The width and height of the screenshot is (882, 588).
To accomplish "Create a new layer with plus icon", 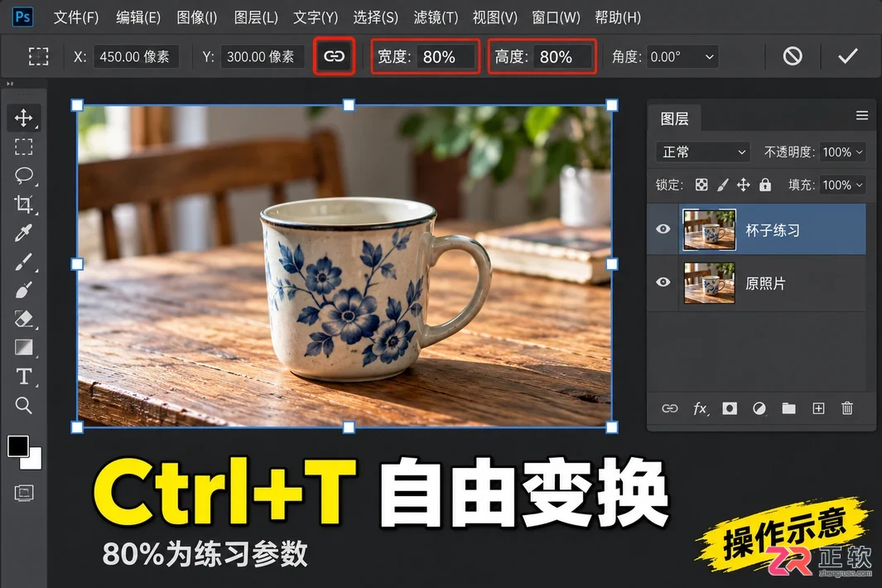I will [x=818, y=408].
